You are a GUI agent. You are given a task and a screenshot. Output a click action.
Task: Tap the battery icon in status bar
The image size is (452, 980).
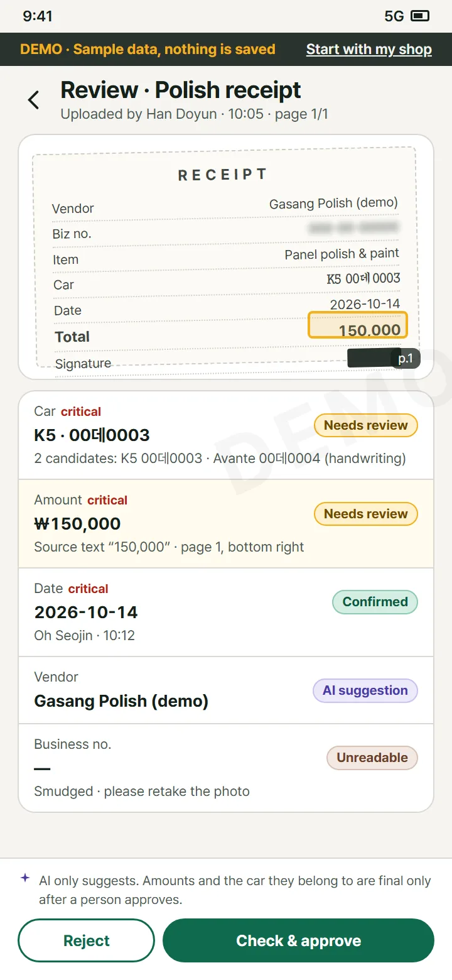click(420, 16)
